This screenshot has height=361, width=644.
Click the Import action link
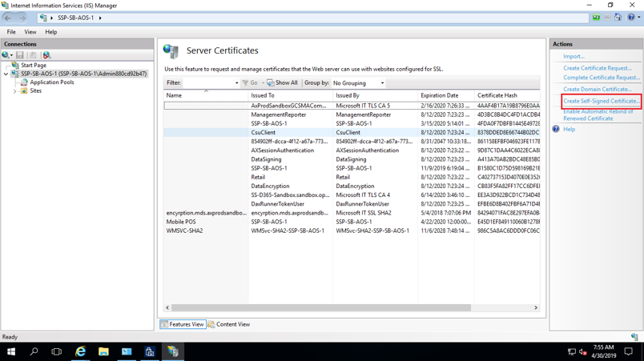[574, 56]
